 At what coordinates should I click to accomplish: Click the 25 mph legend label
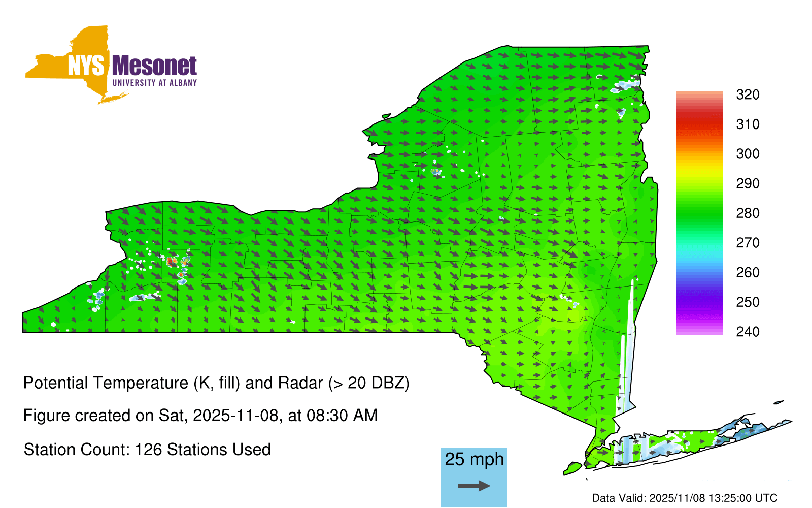coord(474,459)
